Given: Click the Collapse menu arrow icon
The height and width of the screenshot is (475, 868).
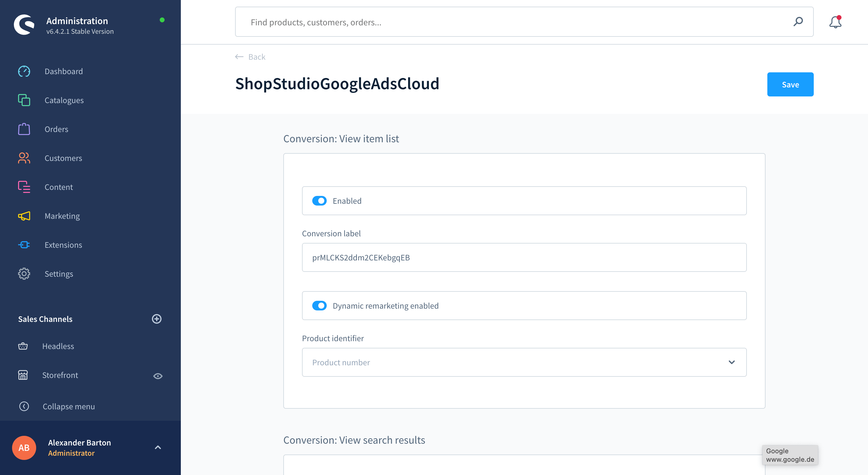Looking at the screenshot, I should [x=24, y=406].
